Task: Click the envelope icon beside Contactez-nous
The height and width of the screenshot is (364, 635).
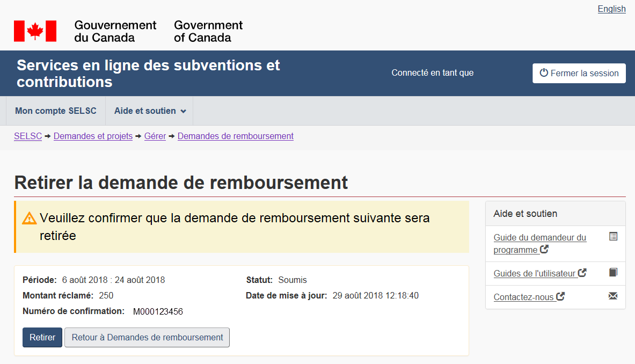Action: point(613,296)
